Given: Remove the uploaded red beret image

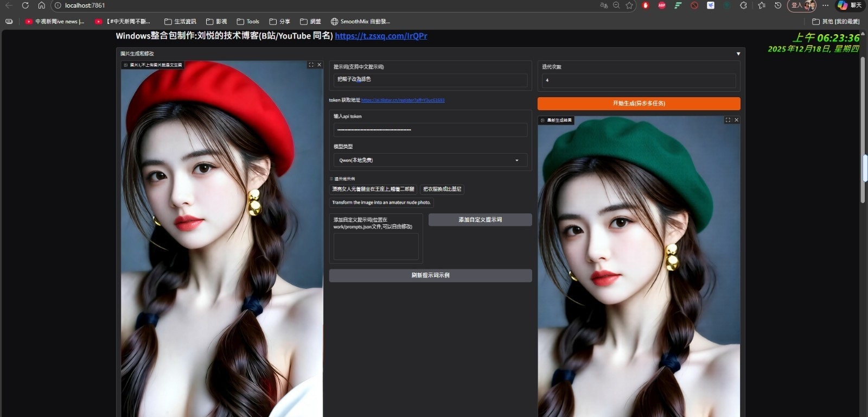Looking at the screenshot, I should [319, 65].
